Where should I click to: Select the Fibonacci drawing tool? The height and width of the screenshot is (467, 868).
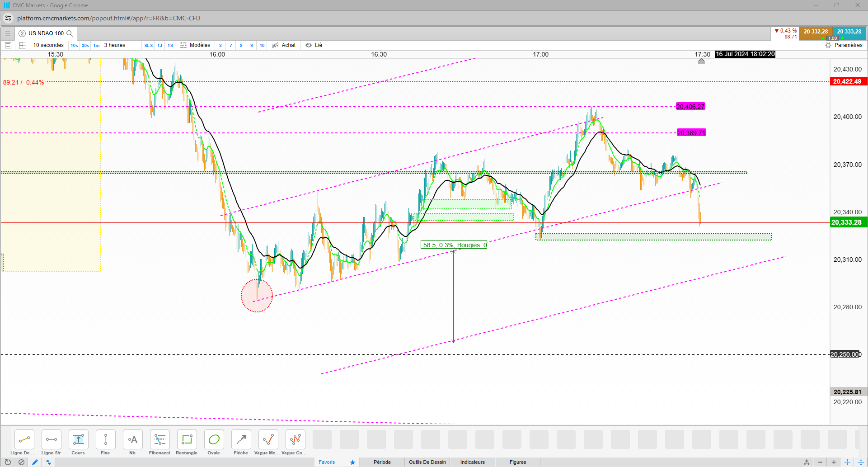(160, 443)
